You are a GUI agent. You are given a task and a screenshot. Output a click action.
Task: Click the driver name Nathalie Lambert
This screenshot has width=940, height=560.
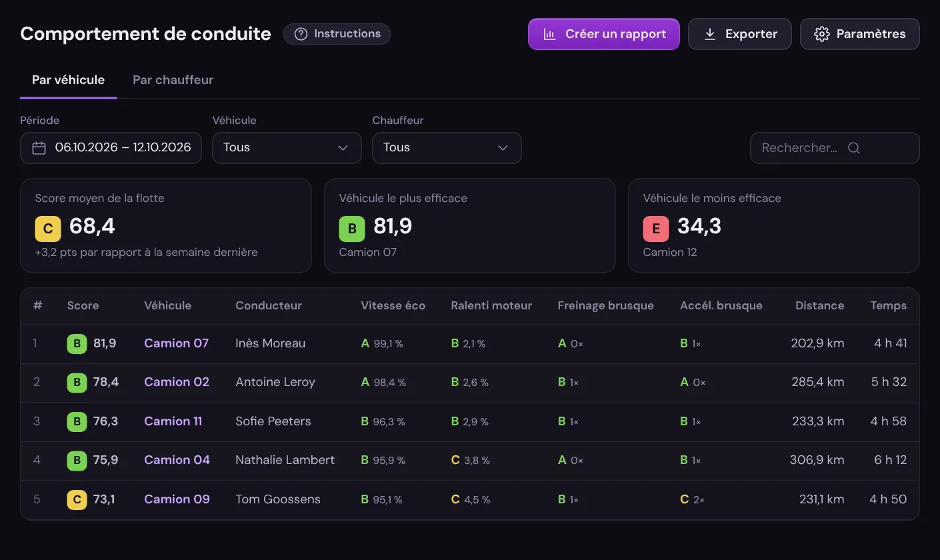(x=285, y=460)
